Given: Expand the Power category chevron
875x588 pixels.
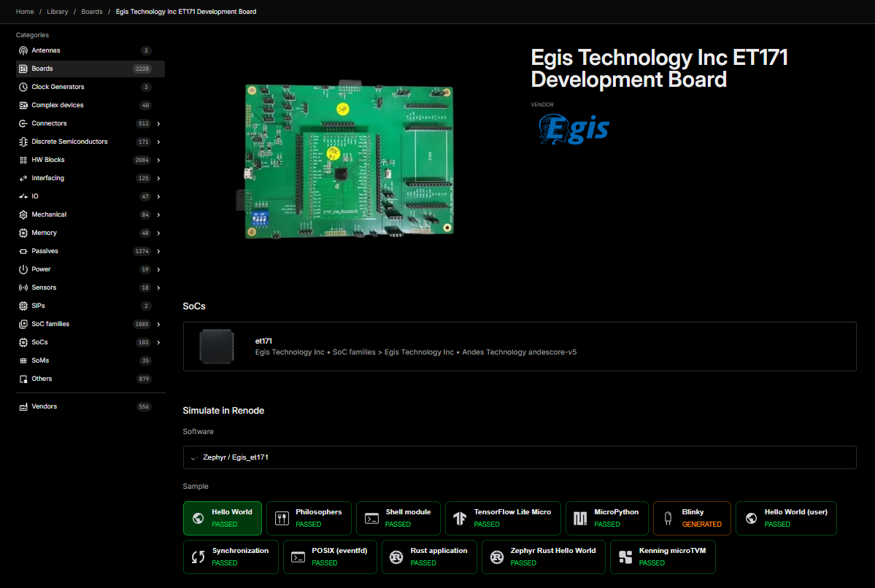Looking at the screenshot, I should point(158,269).
